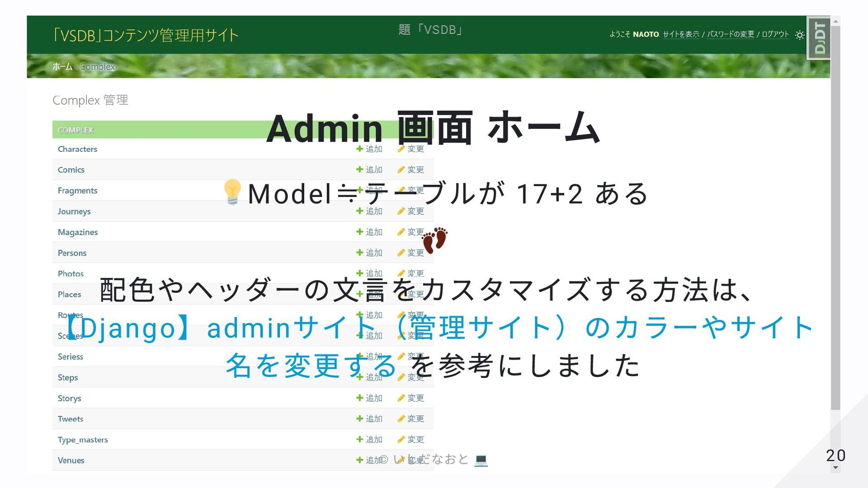Screen dimensions: 868x488
Task: Click the plus Add icon for Characters
Action: (360, 149)
